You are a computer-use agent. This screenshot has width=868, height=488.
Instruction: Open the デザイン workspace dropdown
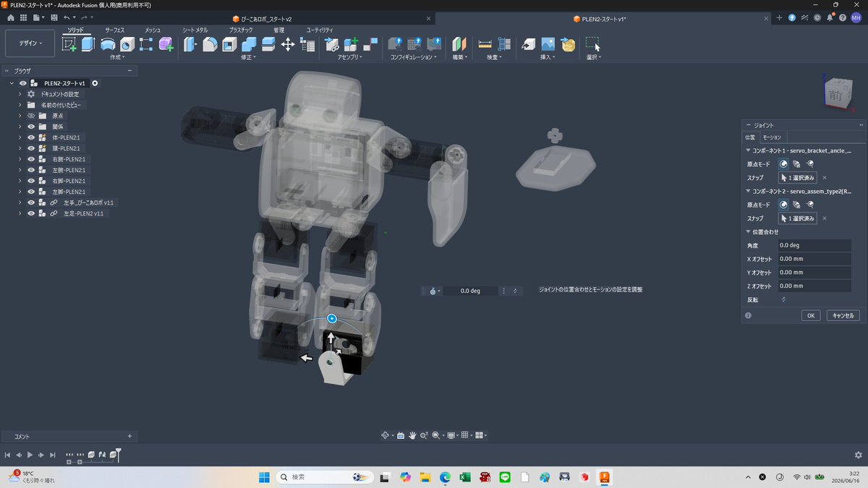click(30, 43)
